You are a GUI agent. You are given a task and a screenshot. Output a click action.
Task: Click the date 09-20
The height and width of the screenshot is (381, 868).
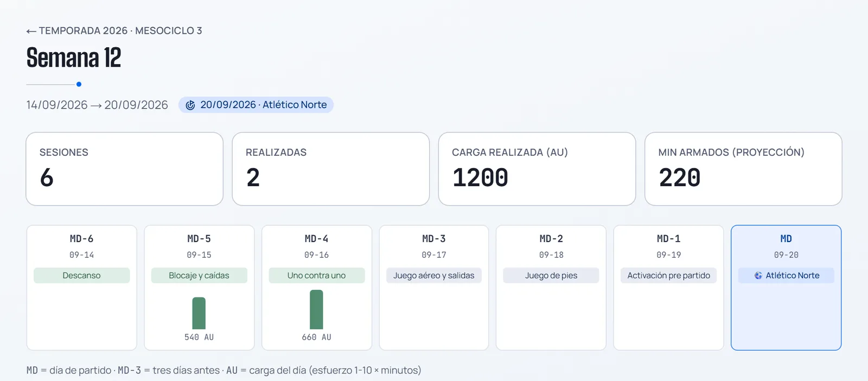[x=786, y=255]
